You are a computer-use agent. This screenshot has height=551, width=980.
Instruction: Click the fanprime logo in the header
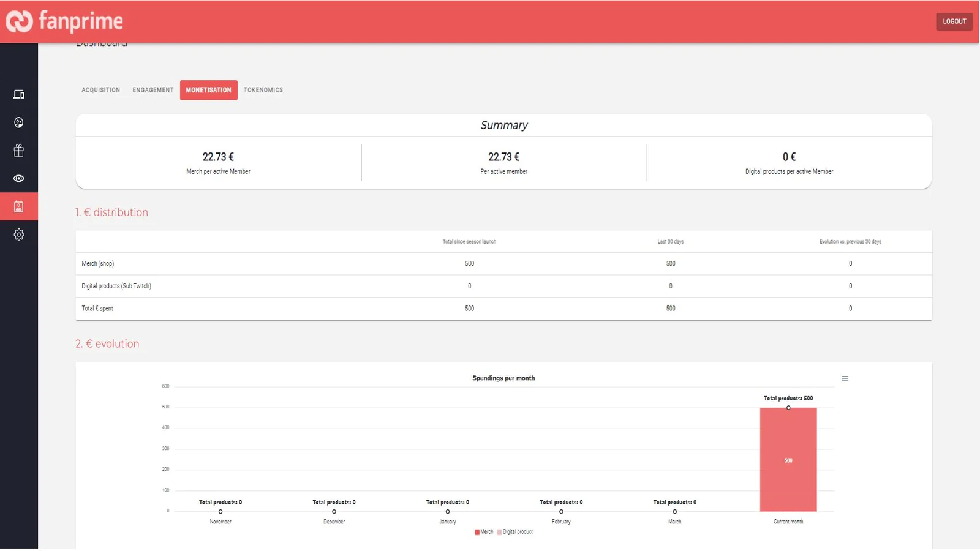tap(65, 21)
